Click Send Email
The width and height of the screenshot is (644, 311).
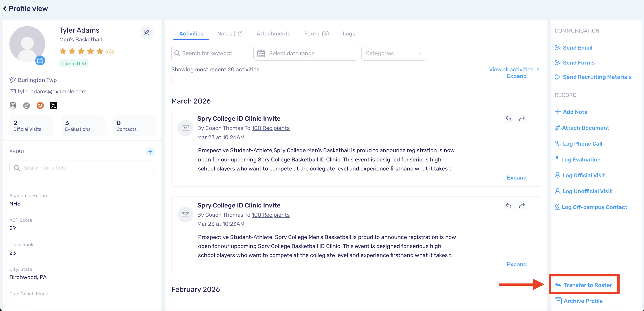[x=573, y=48]
